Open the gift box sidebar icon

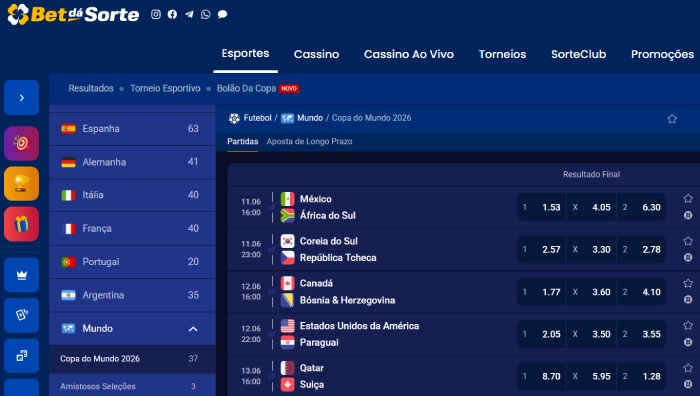(x=21, y=224)
